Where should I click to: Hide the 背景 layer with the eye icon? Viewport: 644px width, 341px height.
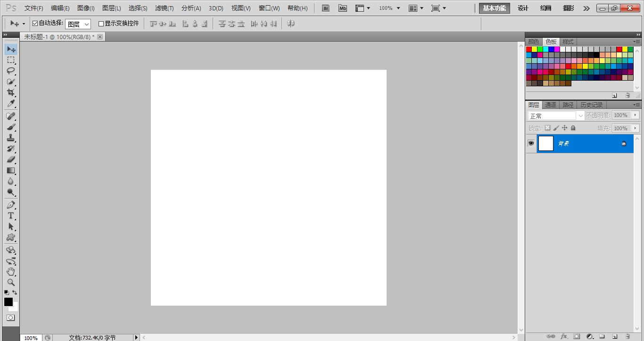(x=531, y=143)
